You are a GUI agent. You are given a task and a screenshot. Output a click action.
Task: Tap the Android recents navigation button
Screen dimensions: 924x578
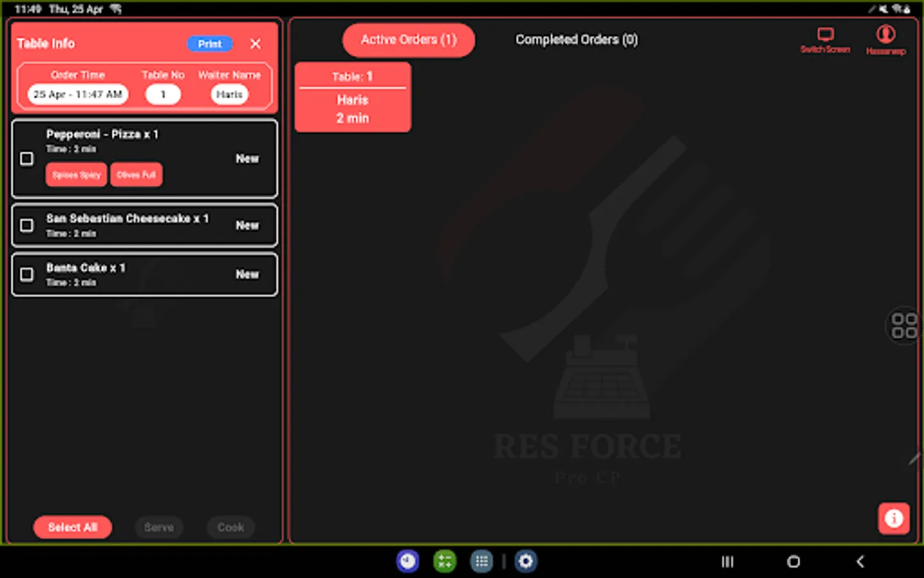tap(726, 561)
